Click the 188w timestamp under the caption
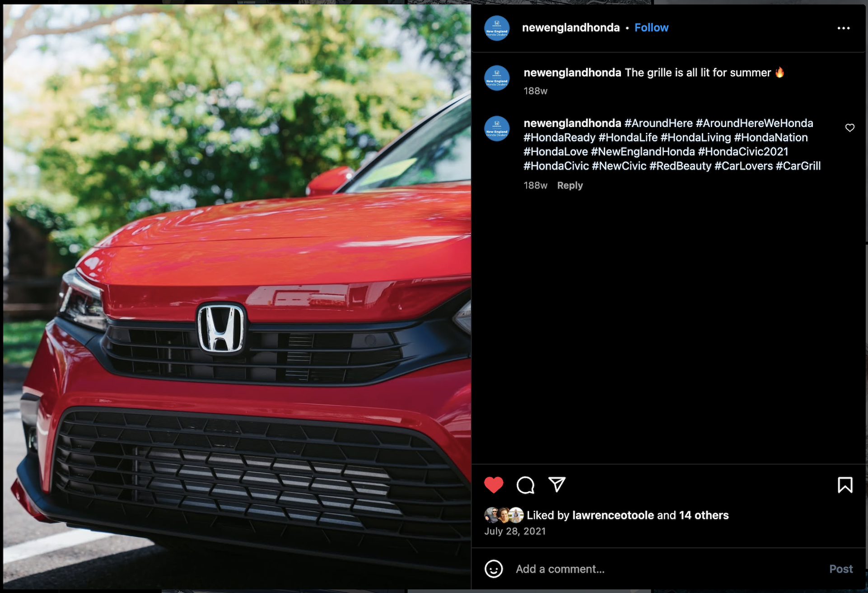The width and height of the screenshot is (868, 593). 535,91
